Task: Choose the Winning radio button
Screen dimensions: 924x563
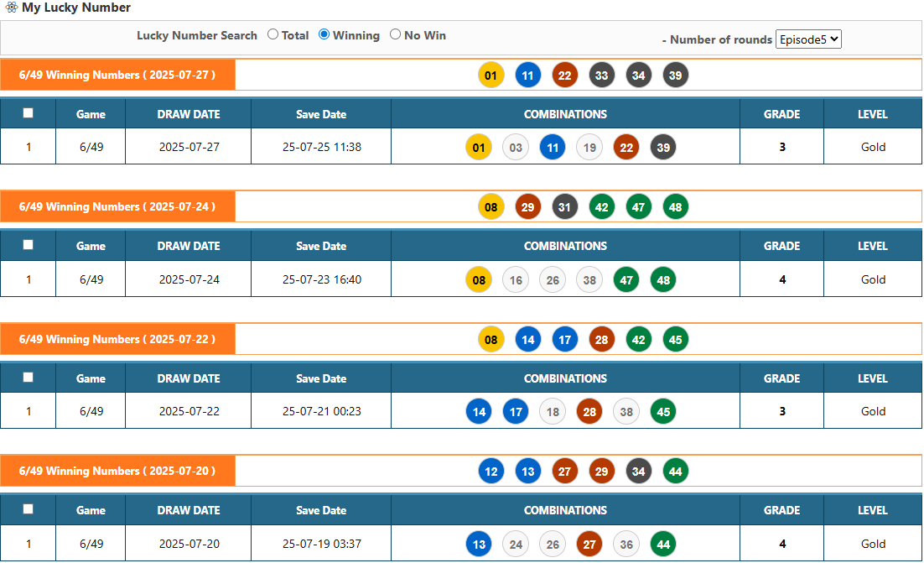Action: click(x=324, y=35)
